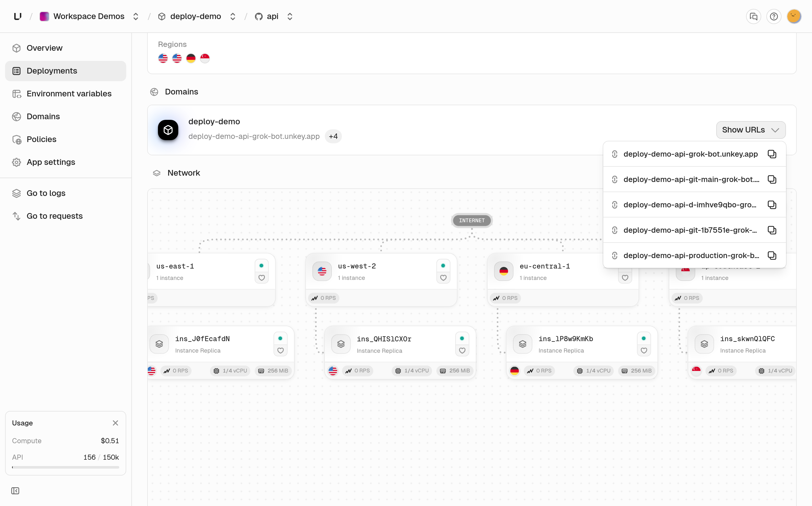Screen dimensions: 812x506
Task: Toggle the Show URLs dropdown
Action: (x=751, y=130)
